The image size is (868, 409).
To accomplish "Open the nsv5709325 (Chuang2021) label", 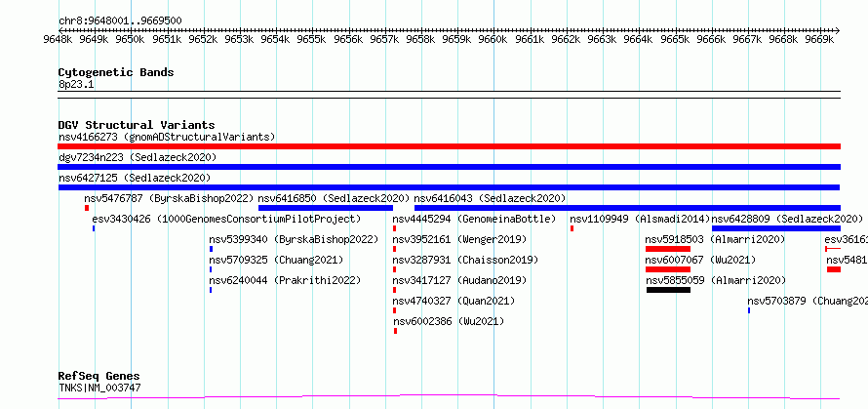I will click(x=276, y=260).
